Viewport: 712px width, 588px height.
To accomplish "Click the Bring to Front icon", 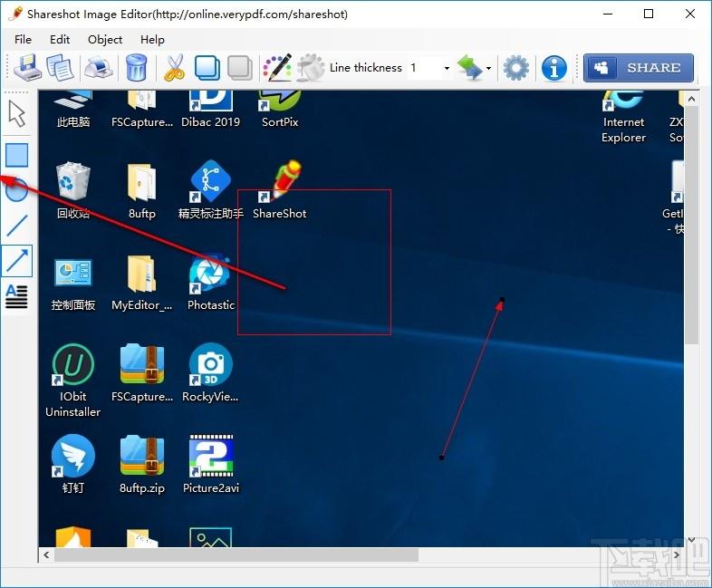I will (x=207, y=68).
